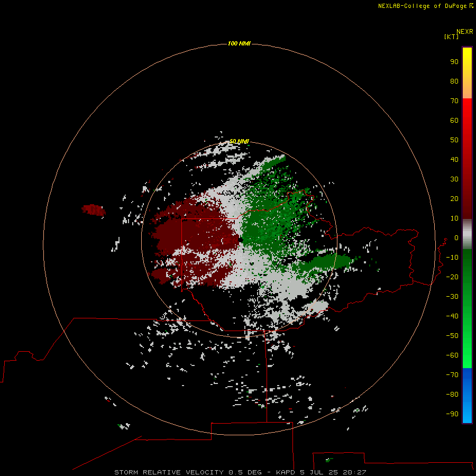Click the 30 value on the velocity scale
476x476 pixels.
454,179
